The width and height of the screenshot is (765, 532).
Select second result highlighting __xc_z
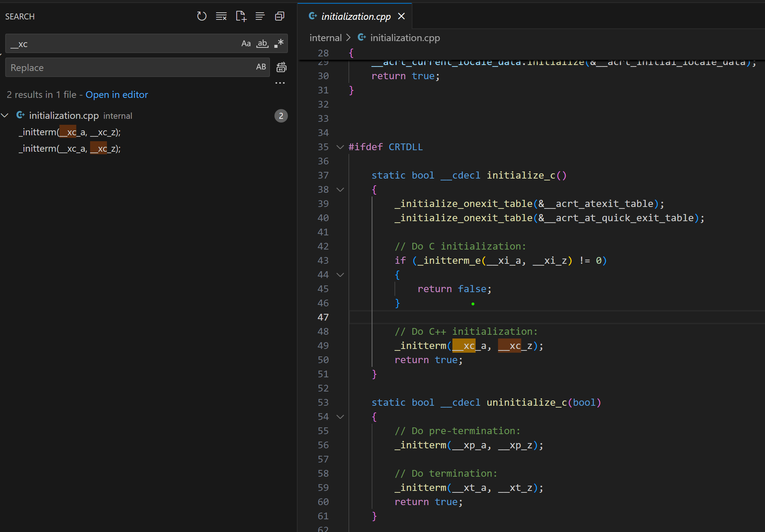tap(70, 148)
